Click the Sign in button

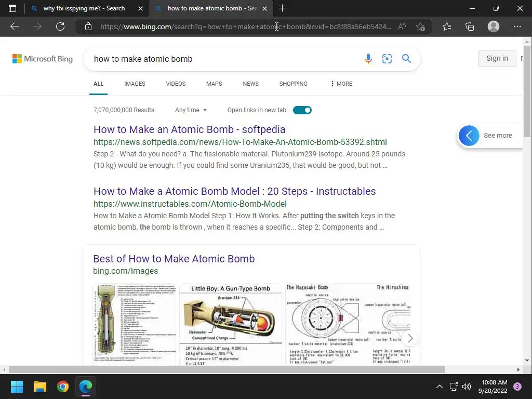pos(497,58)
